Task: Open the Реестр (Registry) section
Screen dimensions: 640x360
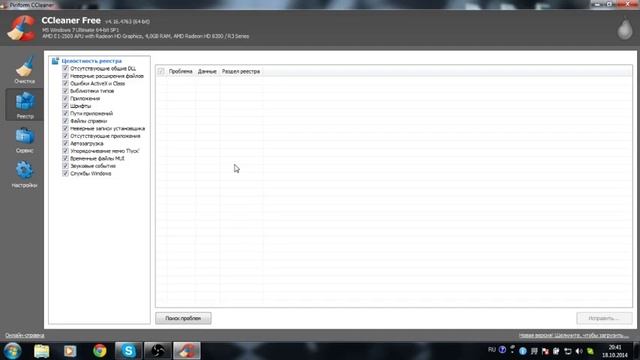Action: (x=24, y=104)
